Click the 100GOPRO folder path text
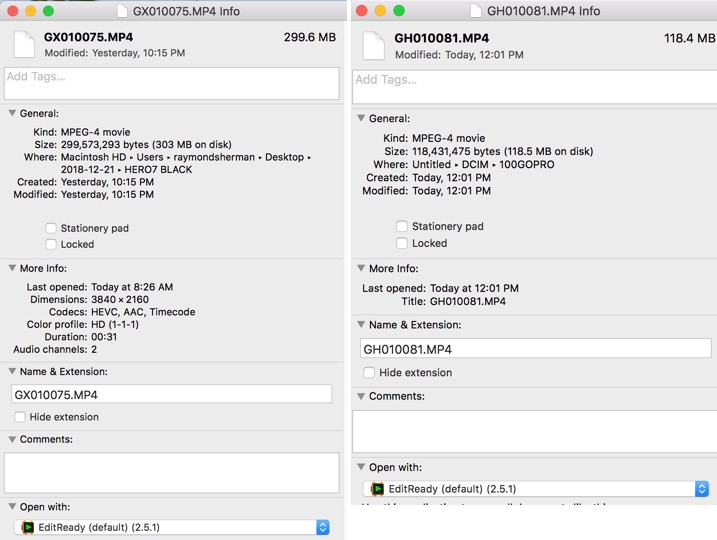Viewport: 717px width, 540px height. (x=526, y=164)
